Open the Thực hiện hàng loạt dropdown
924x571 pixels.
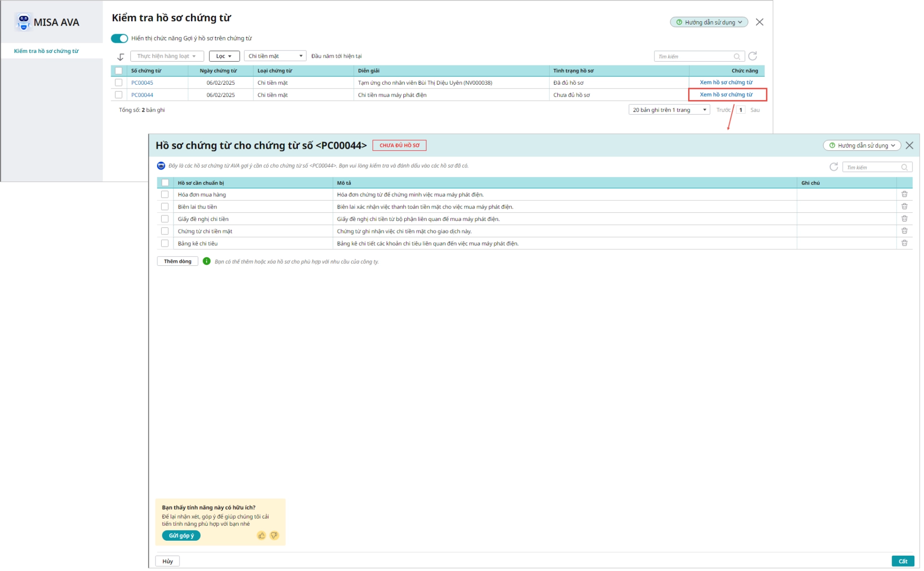coord(167,56)
